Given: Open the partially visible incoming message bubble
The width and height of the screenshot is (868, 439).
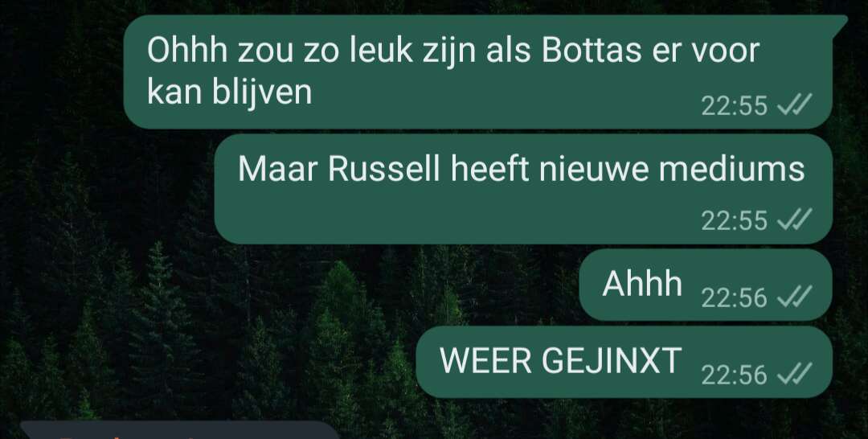Looking at the screenshot, I should point(180,430).
